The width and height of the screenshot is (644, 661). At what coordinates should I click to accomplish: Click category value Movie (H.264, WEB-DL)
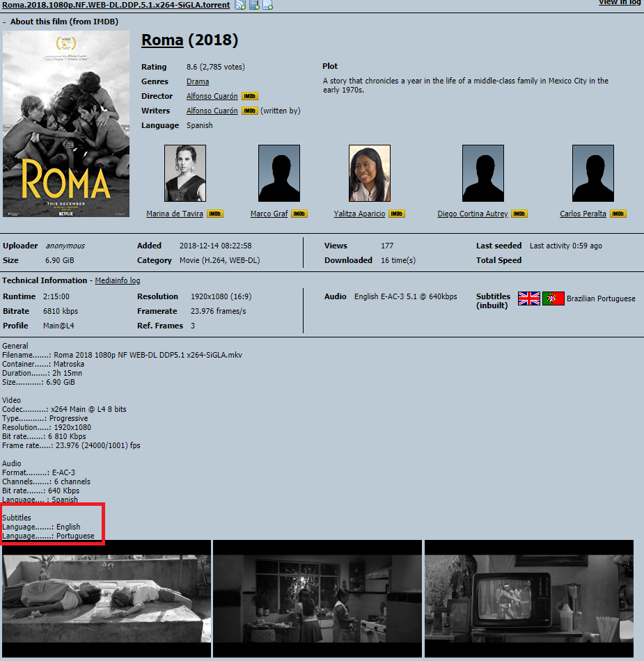[220, 260]
